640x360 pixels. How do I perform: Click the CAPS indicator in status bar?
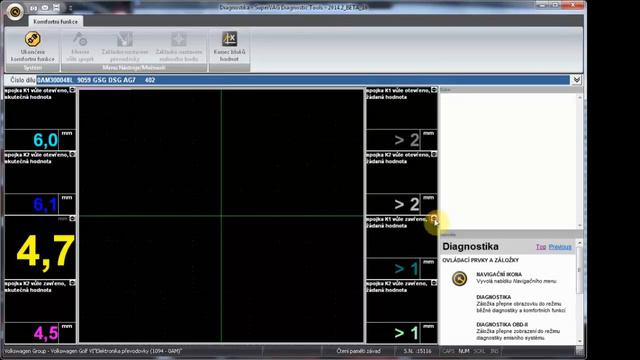[x=448, y=351]
